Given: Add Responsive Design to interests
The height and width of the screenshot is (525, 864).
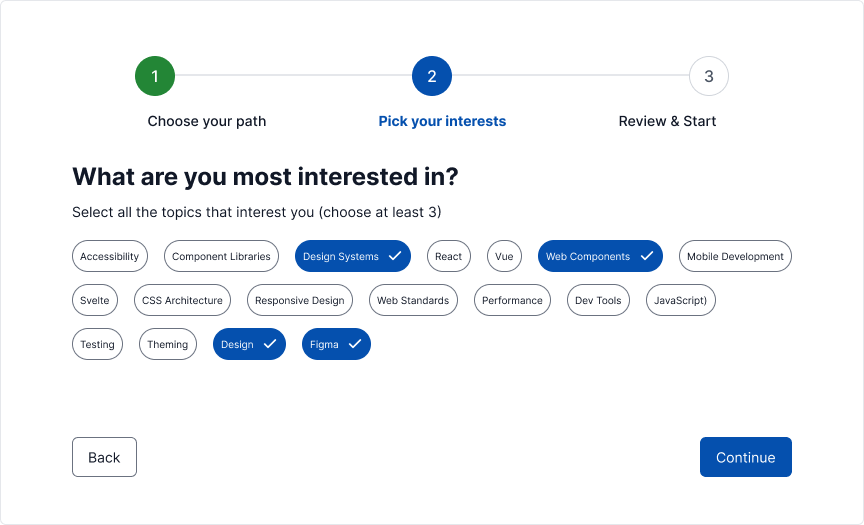Looking at the screenshot, I should [299, 300].
